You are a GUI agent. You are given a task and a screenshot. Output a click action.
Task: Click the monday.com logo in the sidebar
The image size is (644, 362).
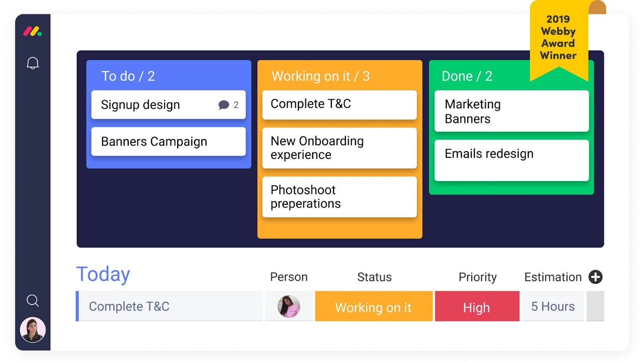[33, 31]
